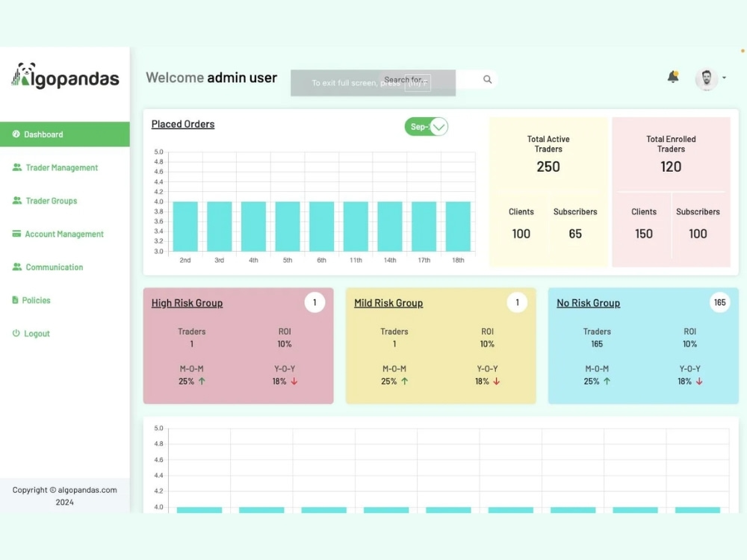
Task: Open the Placed Orders link
Action: point(183,124)
